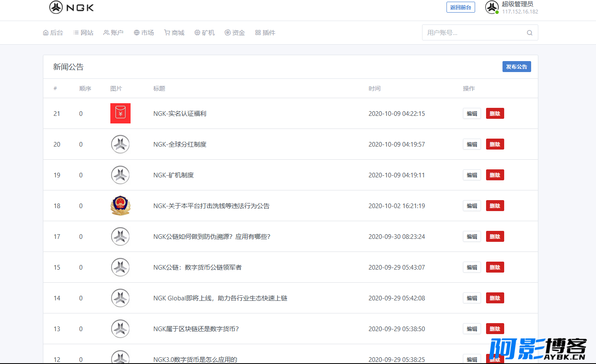This screenshot has width=596, height=364.
Task: Open logo thumbnail for 区块链还是数字货币 row
Action: click(x=120, y=329)
